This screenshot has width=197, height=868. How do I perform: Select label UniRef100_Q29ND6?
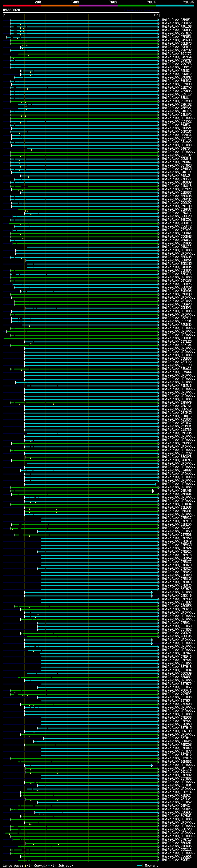176,91
